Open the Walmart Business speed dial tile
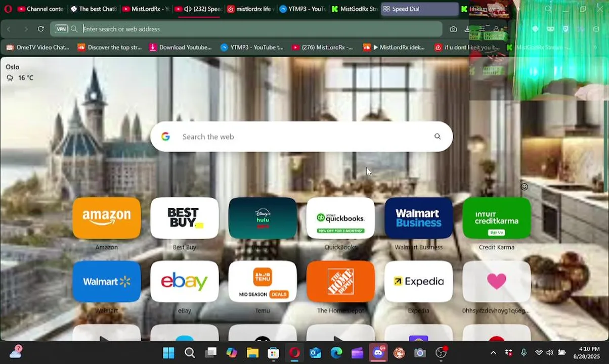The width and height of the screenshot is (609, 364). (418, 218)
